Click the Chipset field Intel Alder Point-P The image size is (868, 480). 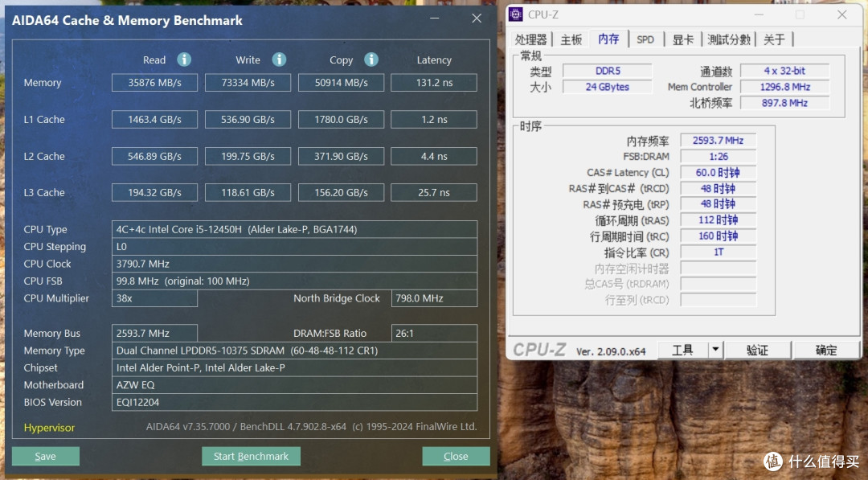coord(294,367)
